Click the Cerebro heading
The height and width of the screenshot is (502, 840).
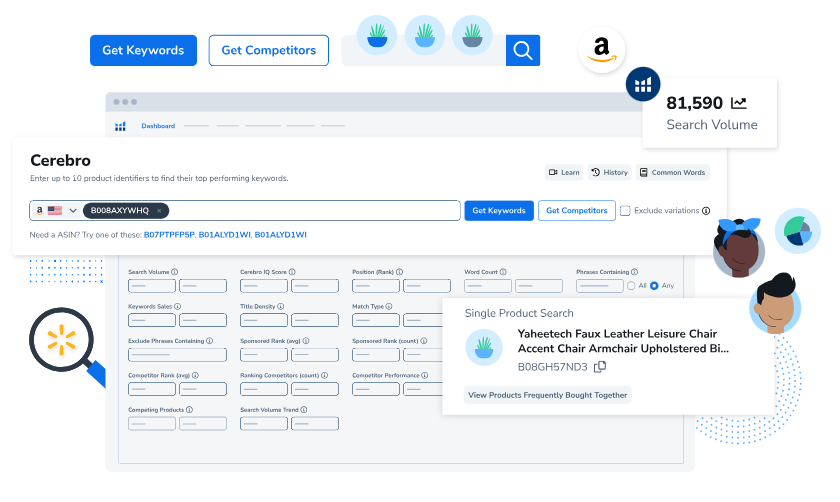[x=61, y=160]
